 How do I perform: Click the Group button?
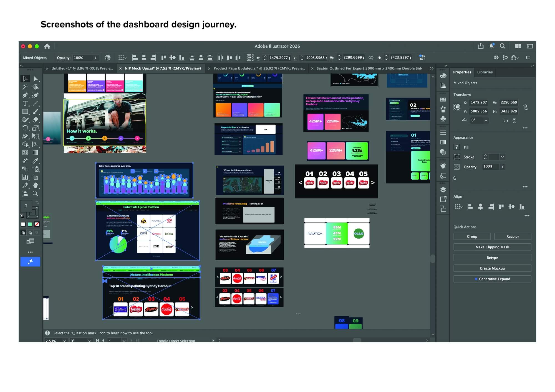pos(472,236)
